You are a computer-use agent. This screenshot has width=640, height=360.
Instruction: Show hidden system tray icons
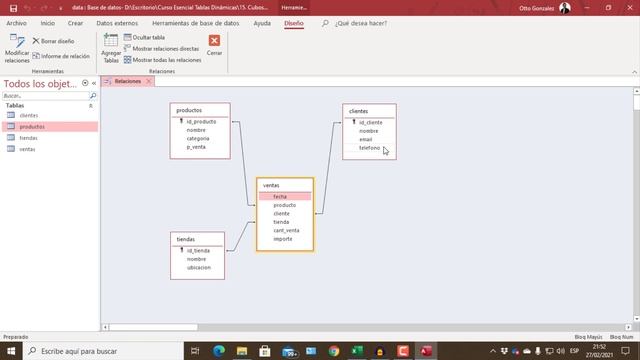493,351
